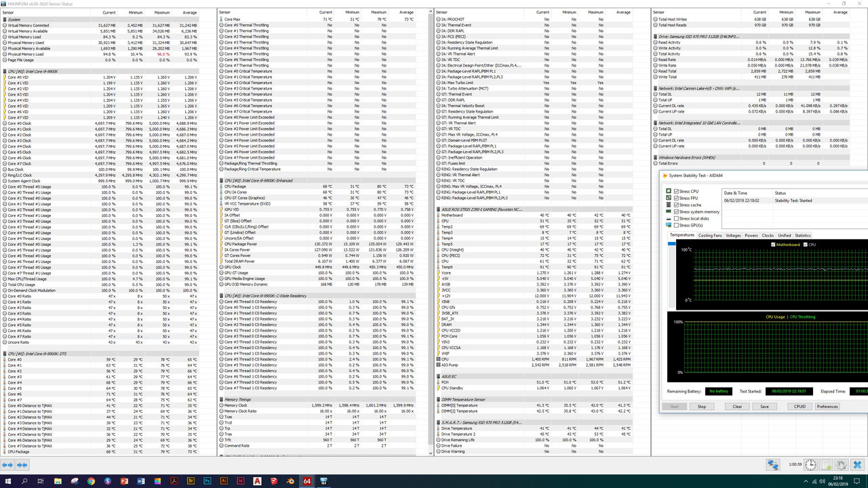Open AIDA64 from the taskbar
868x488 pixels.
(307, 481)
